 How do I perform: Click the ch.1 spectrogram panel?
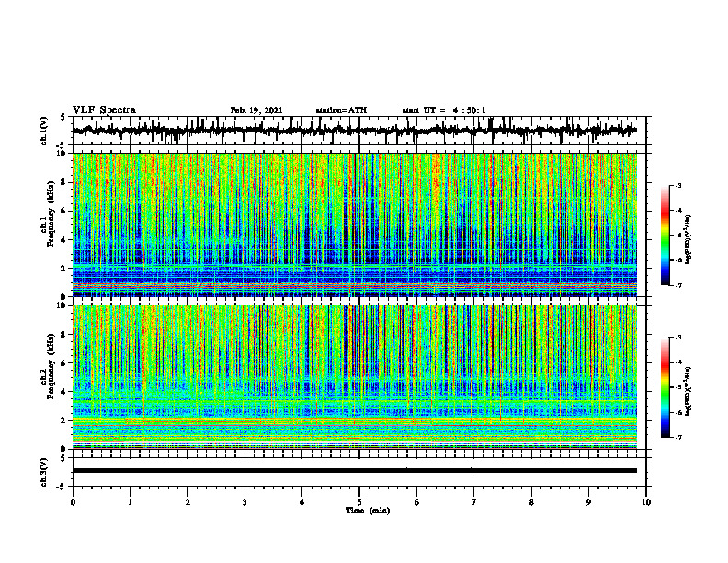(355, 224)
